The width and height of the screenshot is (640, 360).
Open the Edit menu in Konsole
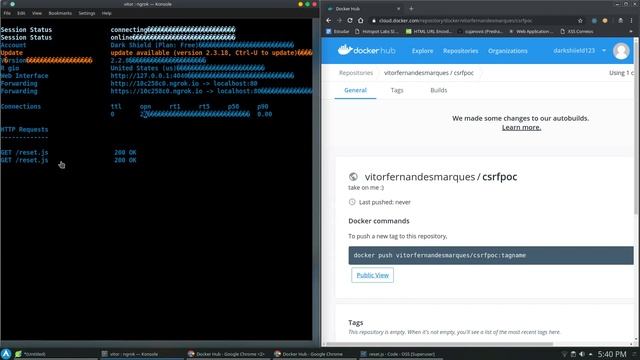click(x=21, y=13)
